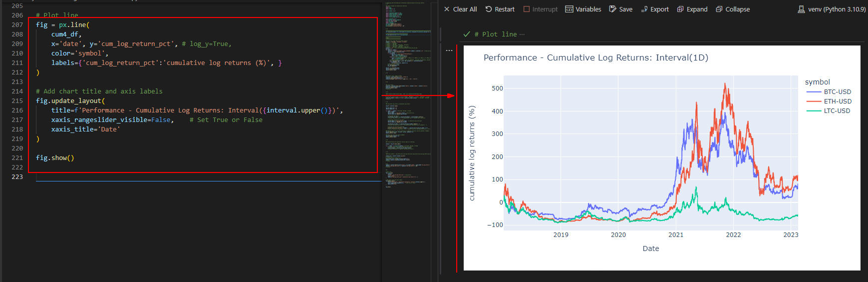Click the Save disk icon
Image resolution: width=868 pixels, height=282 pixels.
(612, 9)
